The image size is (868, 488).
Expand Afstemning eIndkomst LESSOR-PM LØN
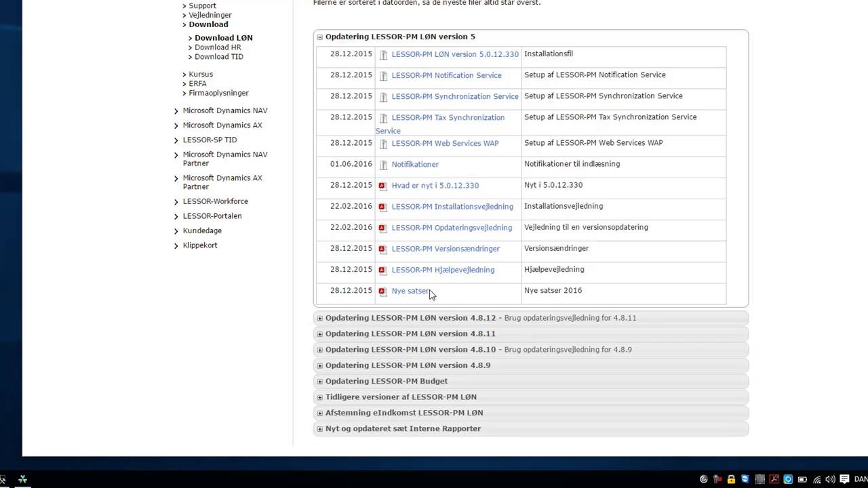click(x=320, y=413)
